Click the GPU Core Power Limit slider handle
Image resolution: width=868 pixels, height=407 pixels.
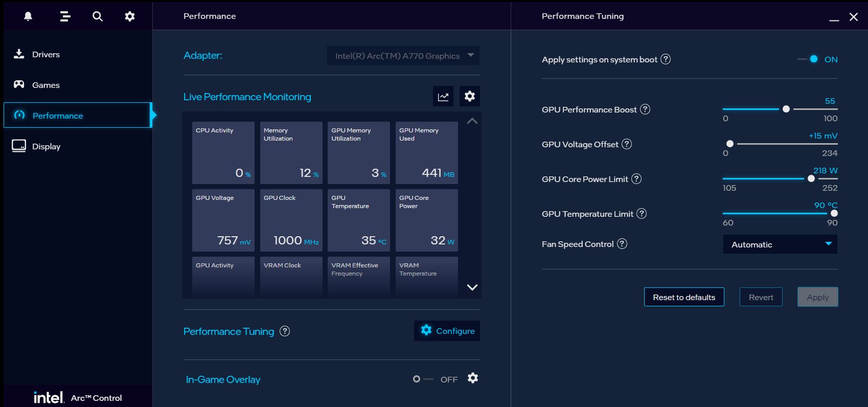(811, 179)
